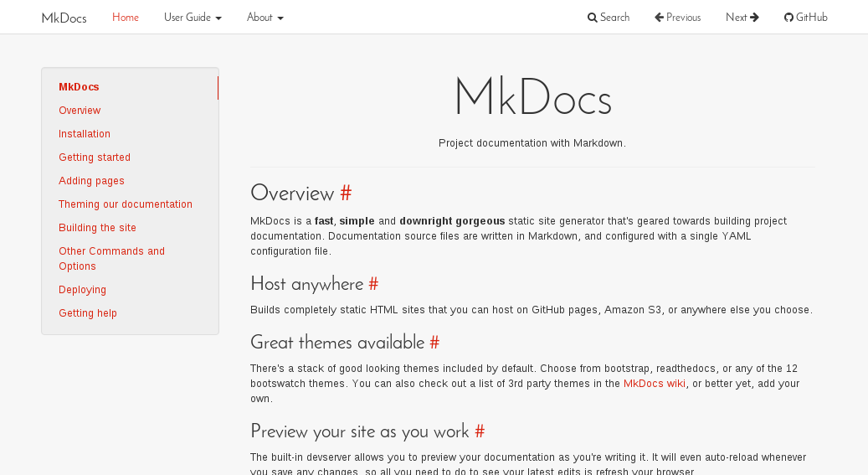Select the active MkDocs sidebar heading
The image size is (868, 475).
pyautogui.click(x=80, y=87)
